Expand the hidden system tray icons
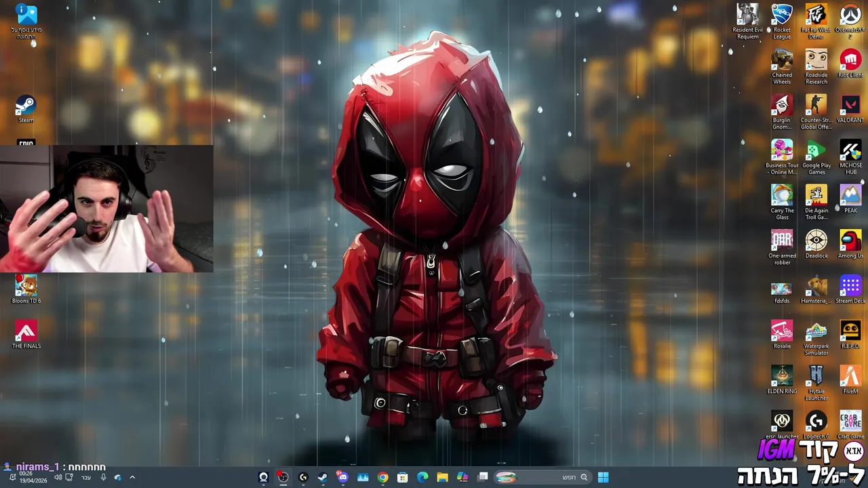Image resolution: width=868 pixels, height=488 pixels. pyautogui.click(x=132, y=477)
